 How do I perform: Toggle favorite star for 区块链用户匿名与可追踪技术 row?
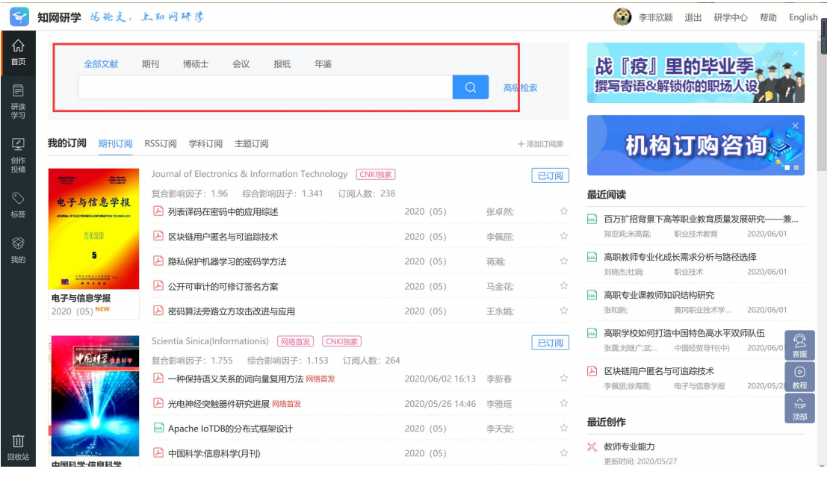(564, 237)
